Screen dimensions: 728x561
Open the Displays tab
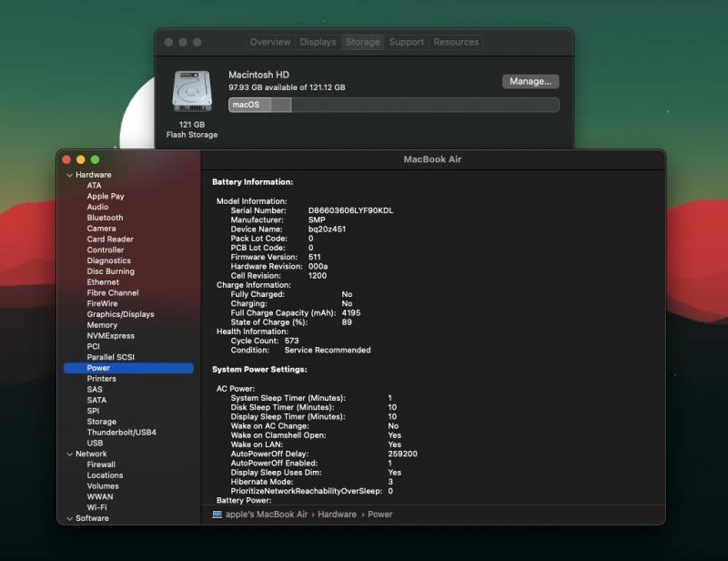pos(318,42)
